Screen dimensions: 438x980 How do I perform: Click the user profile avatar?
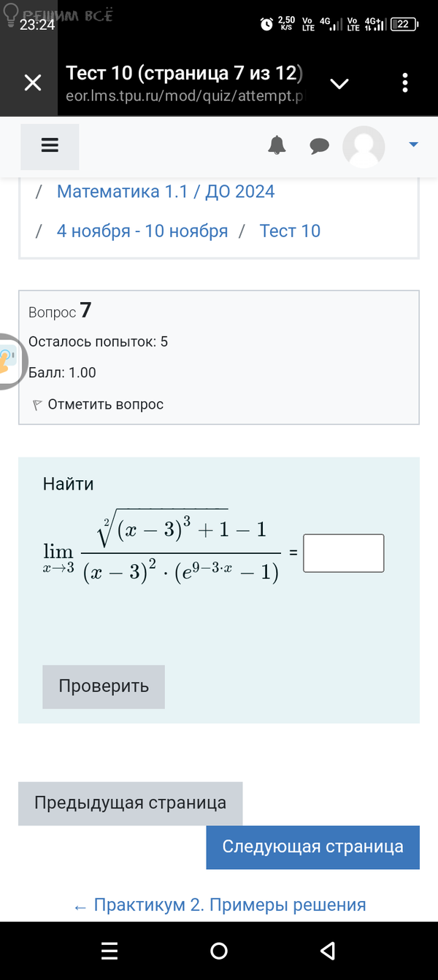click(364, 147)
